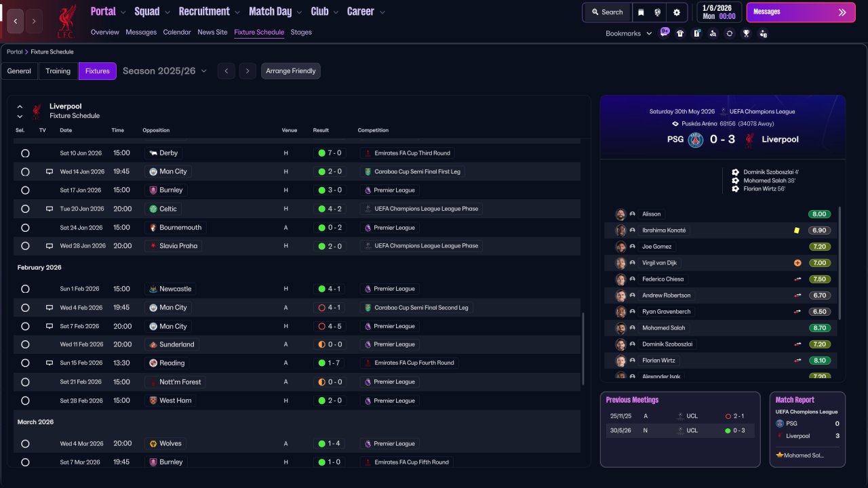Select the radio circle for the West Ham fixture
This screenshot has height=488, width=868.
coord(25,401)
